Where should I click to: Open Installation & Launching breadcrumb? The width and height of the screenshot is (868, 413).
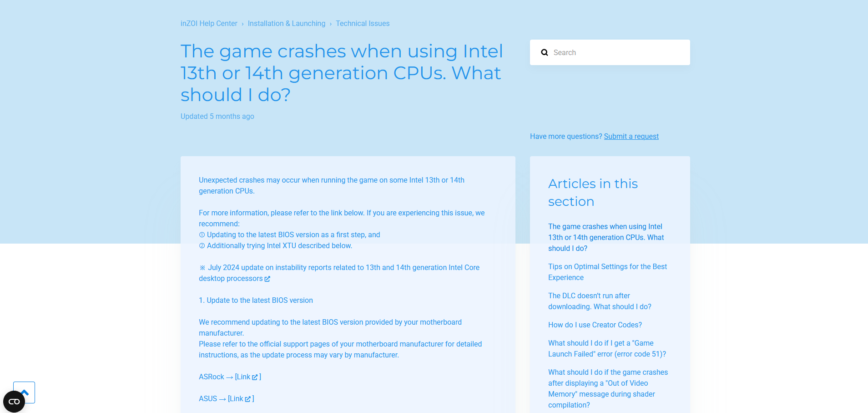(287, 24)
